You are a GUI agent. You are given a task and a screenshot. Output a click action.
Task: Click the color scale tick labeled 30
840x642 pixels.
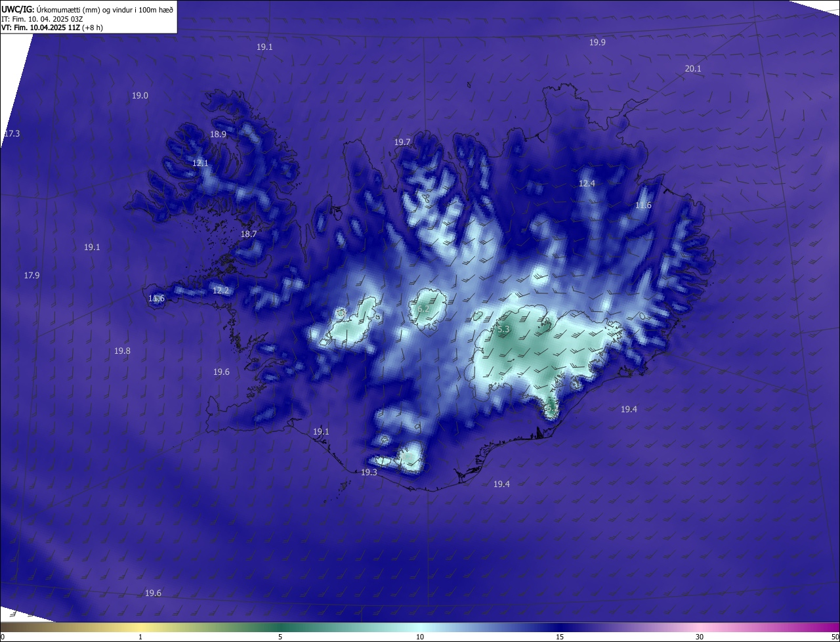click(x=700, y=637)
